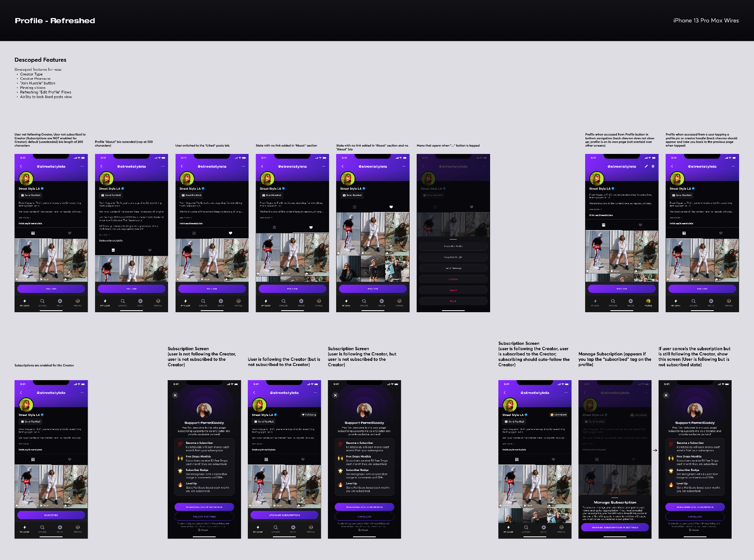
Task: Open linktr.ee link in edit-pencil mockup
Action: point(601,215)
